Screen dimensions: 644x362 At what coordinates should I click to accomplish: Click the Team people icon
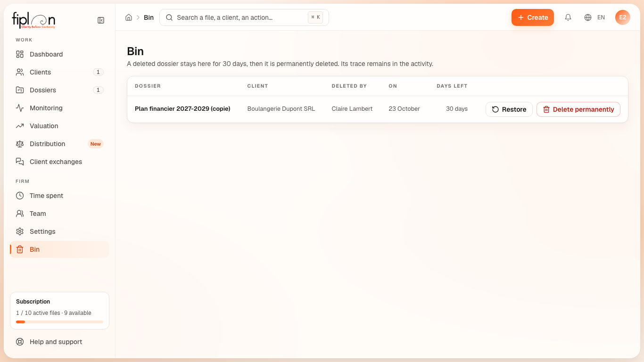pyautogui.click(x=20, y=214)
